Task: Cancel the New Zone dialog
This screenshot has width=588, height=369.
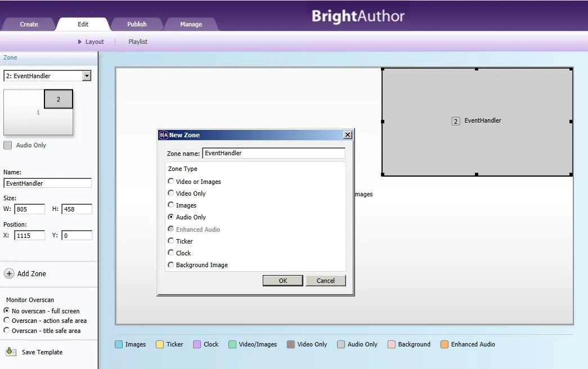Action: click(325, 281)
